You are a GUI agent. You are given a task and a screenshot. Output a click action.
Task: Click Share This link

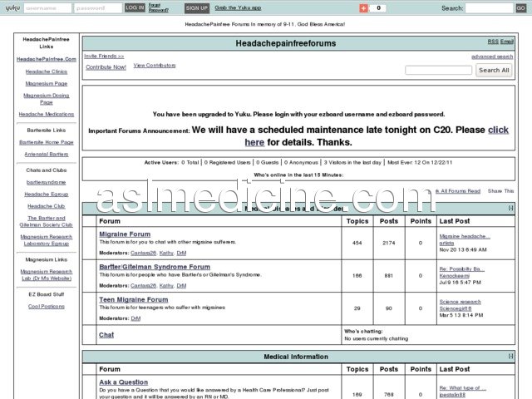point(500,191)
